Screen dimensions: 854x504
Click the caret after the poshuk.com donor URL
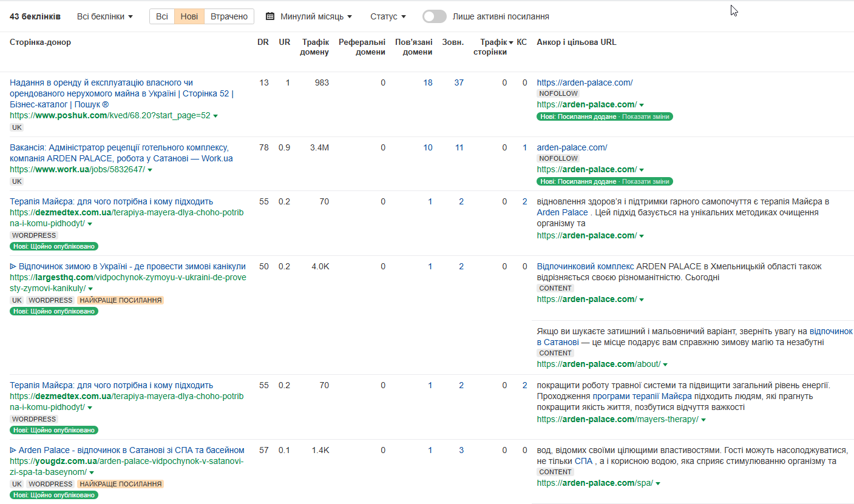(215, 116)
